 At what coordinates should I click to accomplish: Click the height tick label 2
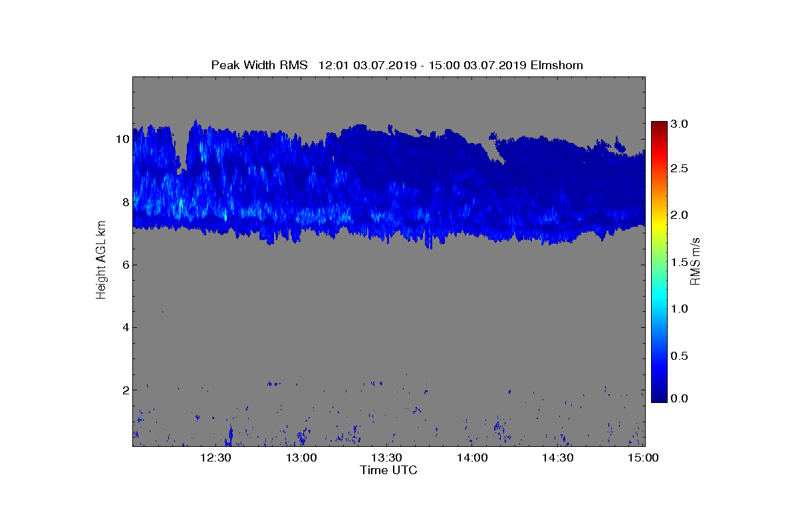pos(124,390)
